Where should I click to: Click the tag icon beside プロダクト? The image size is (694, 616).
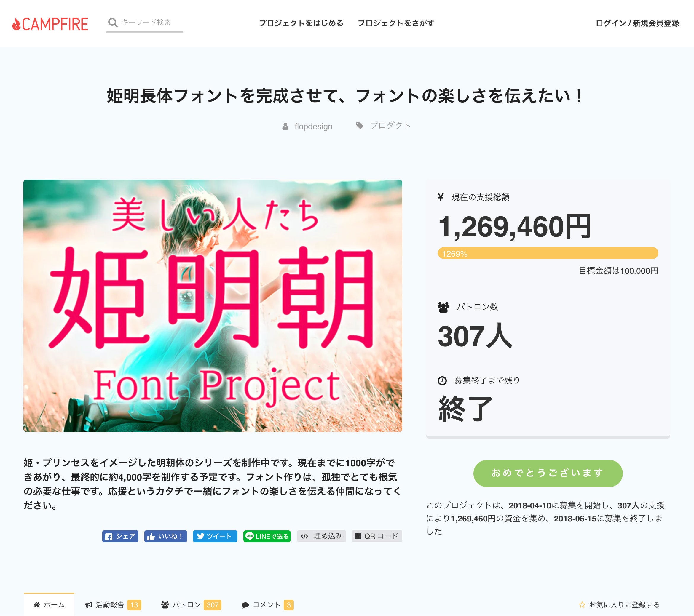(360, 126)
